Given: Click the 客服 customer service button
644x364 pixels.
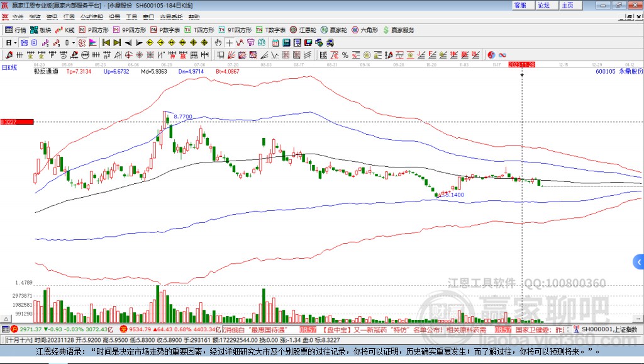Looking at the screenshot, I should tap(523, 5).
